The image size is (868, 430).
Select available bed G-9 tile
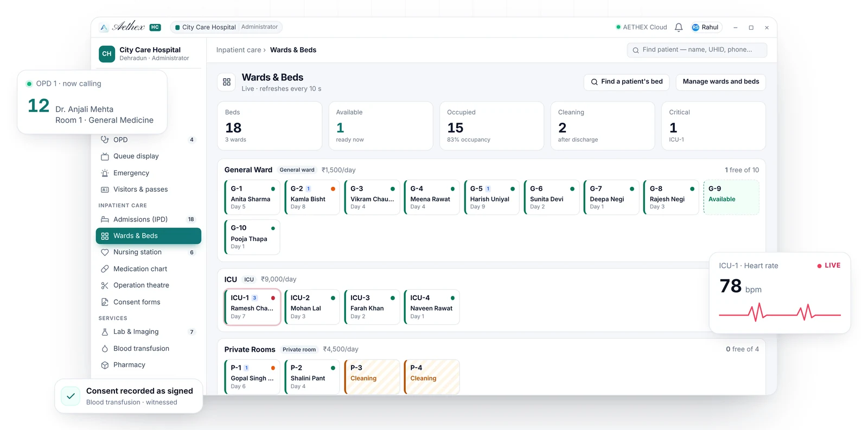click(731, 198)
